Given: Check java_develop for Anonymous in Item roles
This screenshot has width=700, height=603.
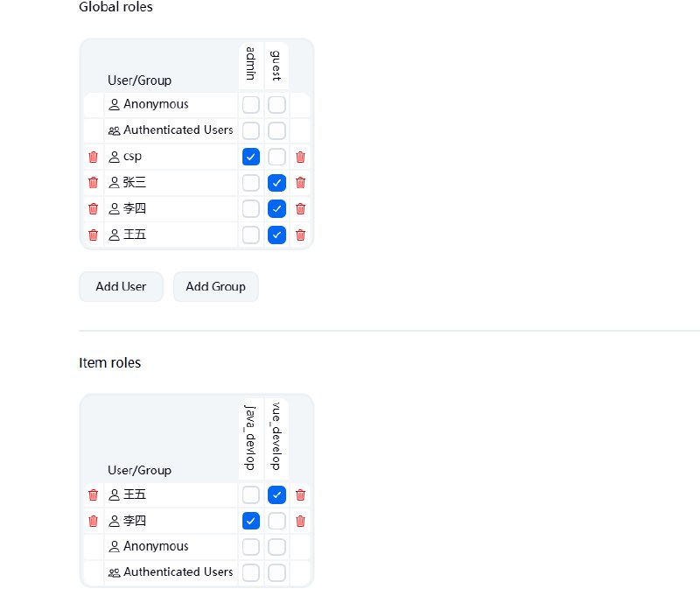Looking at the screenshot, I should click(251, 547).
